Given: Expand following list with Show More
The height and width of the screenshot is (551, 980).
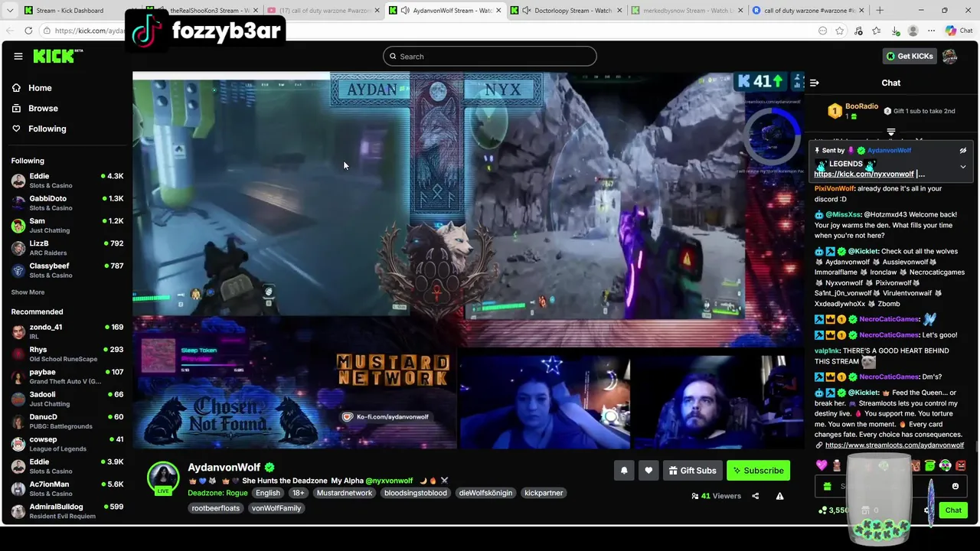Looking at the screenshot, I should point(28,292).
